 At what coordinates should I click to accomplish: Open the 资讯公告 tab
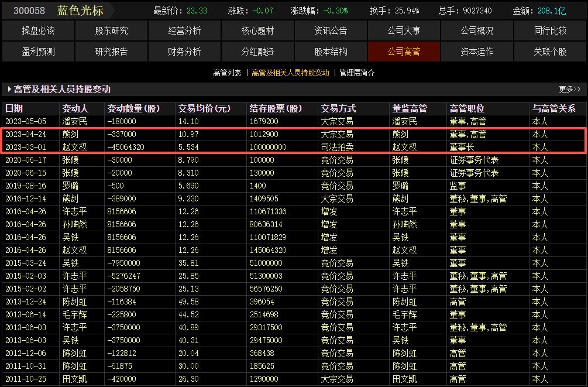click(329, 30)
